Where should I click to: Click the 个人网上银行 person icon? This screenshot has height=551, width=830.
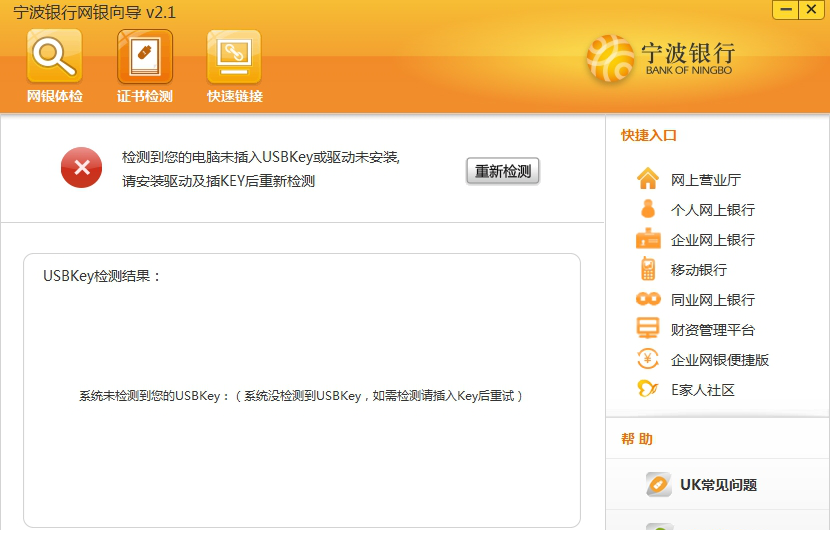[648, 209]
